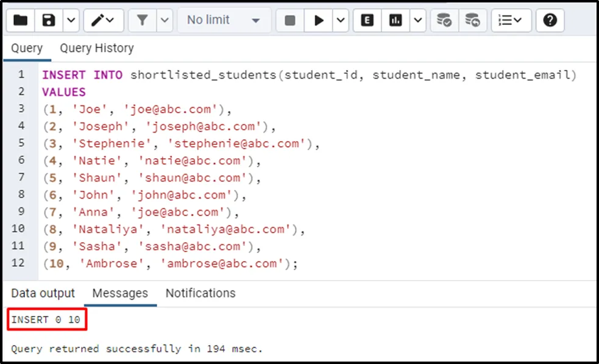This screenshot has height=364, width=599.
Task: Expand the Explain Analyze options arrow
Action: (x=417, y=20)
